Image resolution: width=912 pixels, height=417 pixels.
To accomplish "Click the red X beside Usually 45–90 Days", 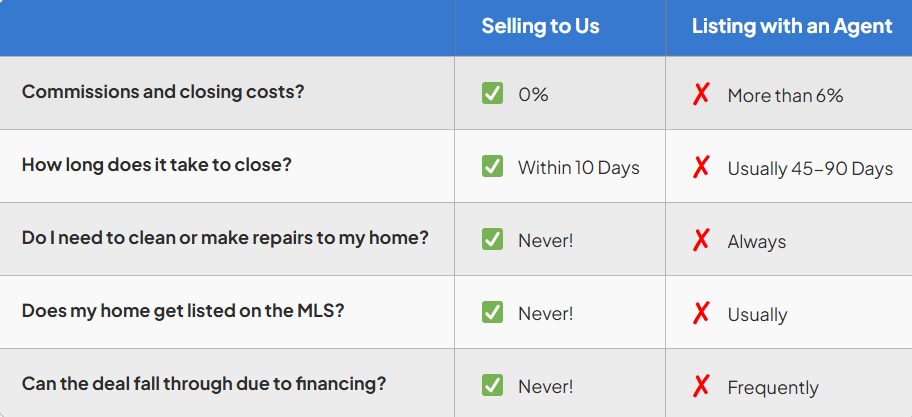I will tap(701, 167).
